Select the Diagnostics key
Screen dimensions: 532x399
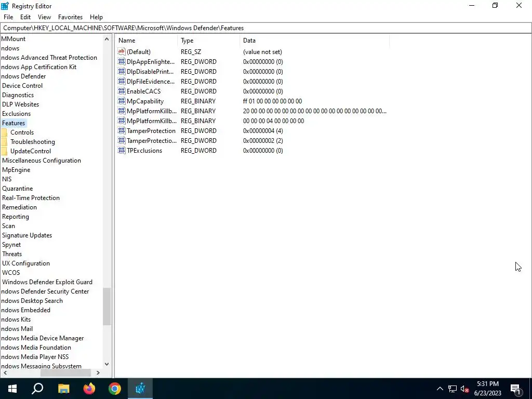click(18, 95)
